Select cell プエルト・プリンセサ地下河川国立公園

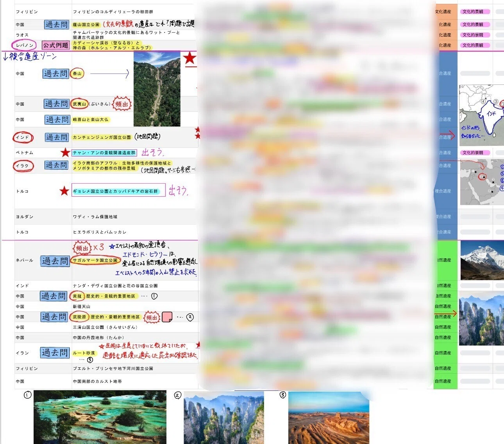(x=113, y=368)
